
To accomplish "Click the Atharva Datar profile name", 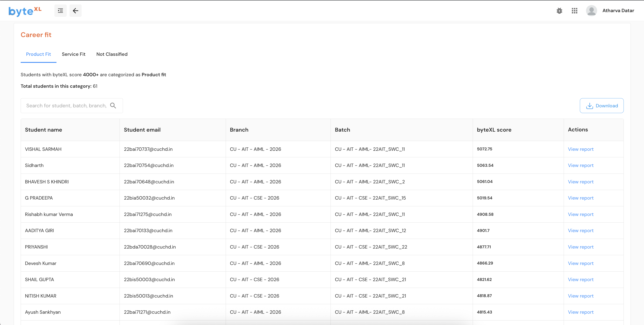I will tap(618, 11).
